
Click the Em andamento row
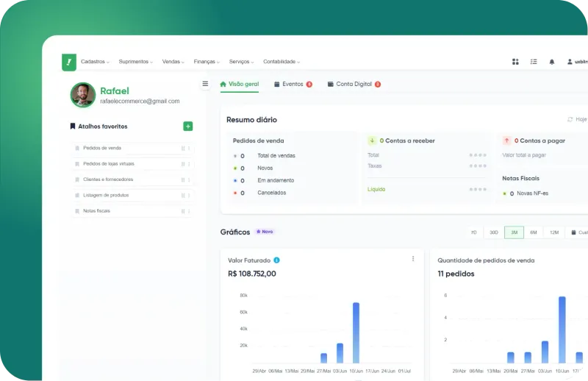pyautogui.click(x=264, y=180)
